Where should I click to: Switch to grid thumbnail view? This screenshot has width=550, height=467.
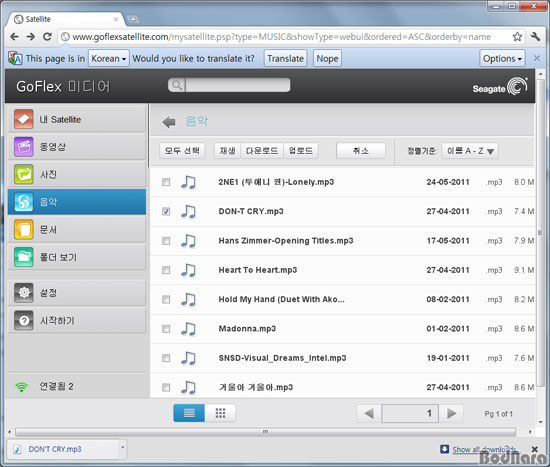220,413
